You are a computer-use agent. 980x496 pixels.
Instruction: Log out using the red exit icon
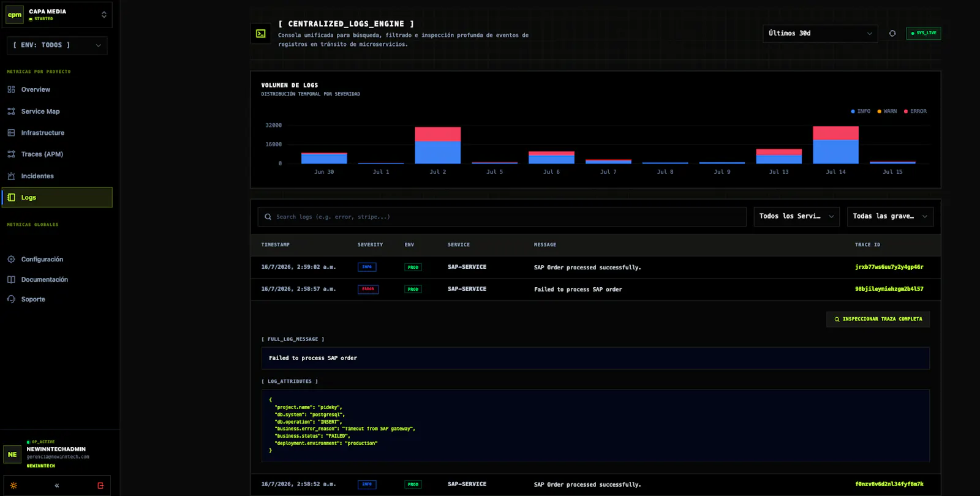(100, 486)
